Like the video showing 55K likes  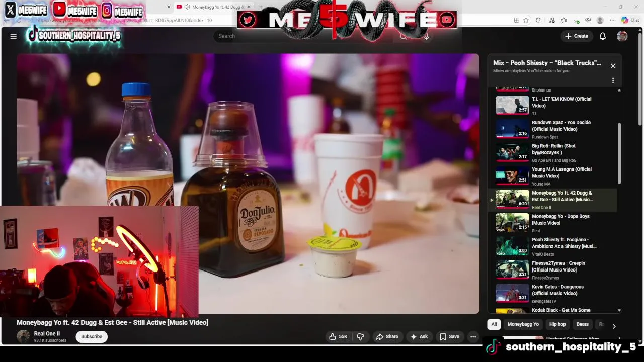coord(339,337)
